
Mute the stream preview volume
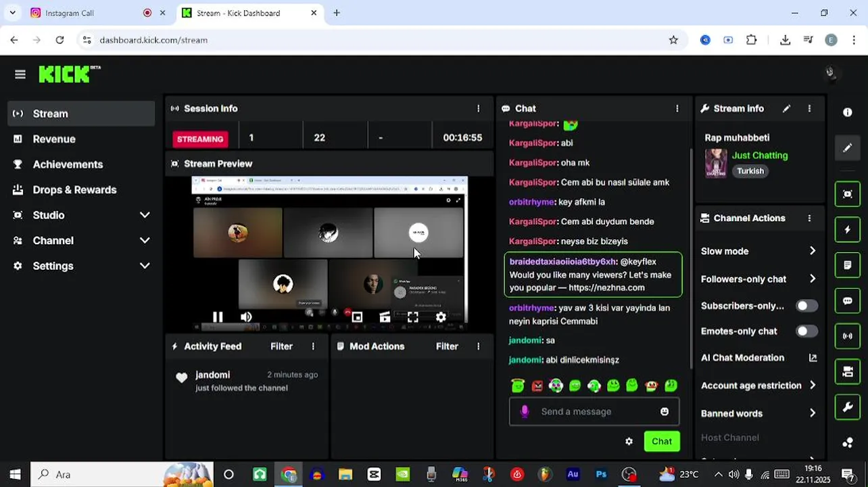click(246, 317)
